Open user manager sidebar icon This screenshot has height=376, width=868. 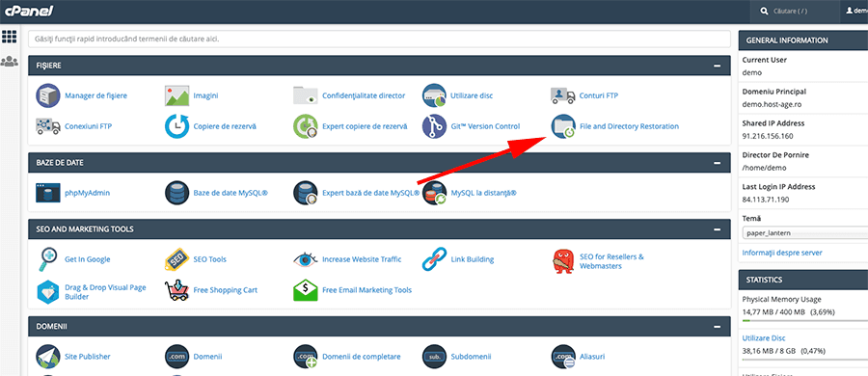(x=10, y=61)
